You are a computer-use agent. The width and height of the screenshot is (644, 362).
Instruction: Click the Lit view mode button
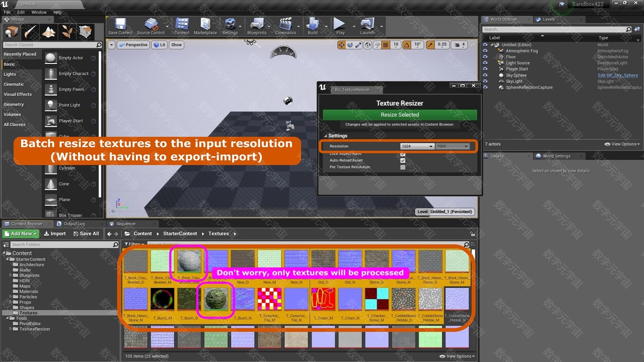click(x=159, y=45)
